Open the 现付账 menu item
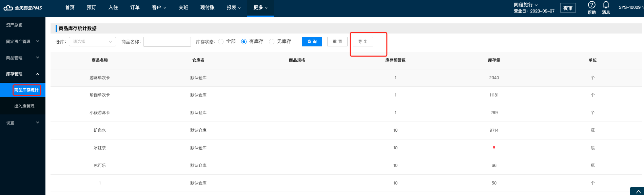The image size is (644, 195). [x=208, y=7]
